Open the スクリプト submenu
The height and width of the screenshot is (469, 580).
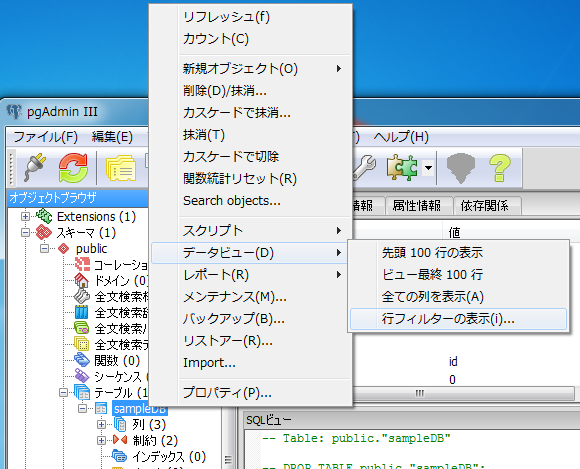click(x=250, y=230)
